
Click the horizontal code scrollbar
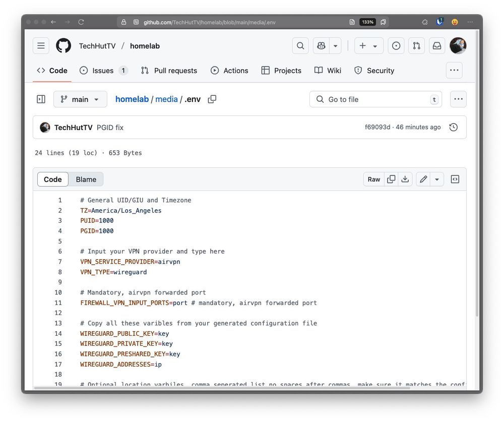point(222,388)
